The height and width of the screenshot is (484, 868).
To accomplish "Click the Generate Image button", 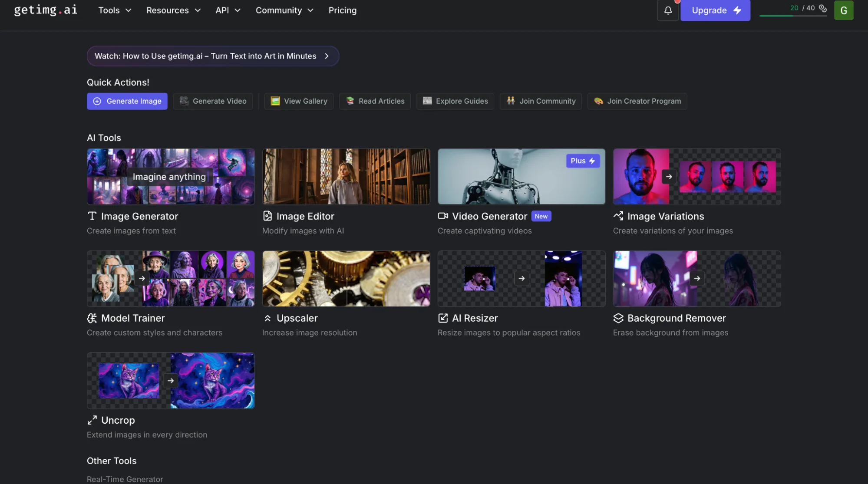I will (x=127, y=101).
